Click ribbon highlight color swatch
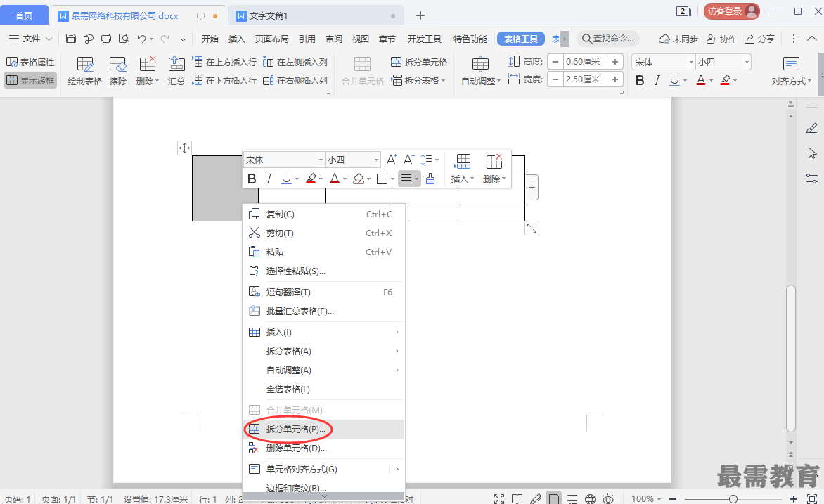This screenshot has height=504, width=824. [725, 80]
